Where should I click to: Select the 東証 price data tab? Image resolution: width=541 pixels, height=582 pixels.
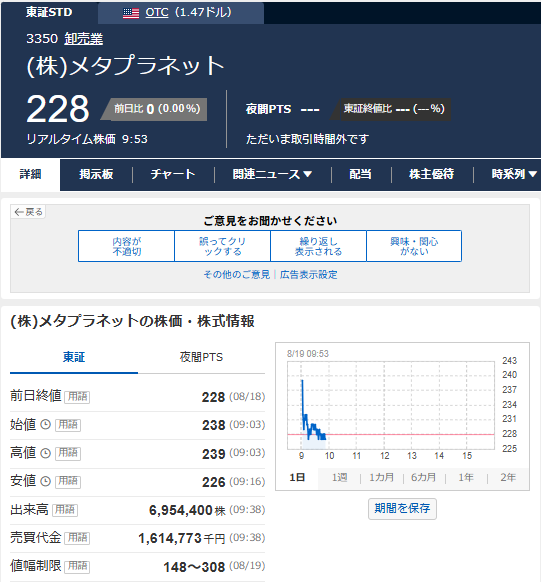pyautogui.click(x=74, y=357)
